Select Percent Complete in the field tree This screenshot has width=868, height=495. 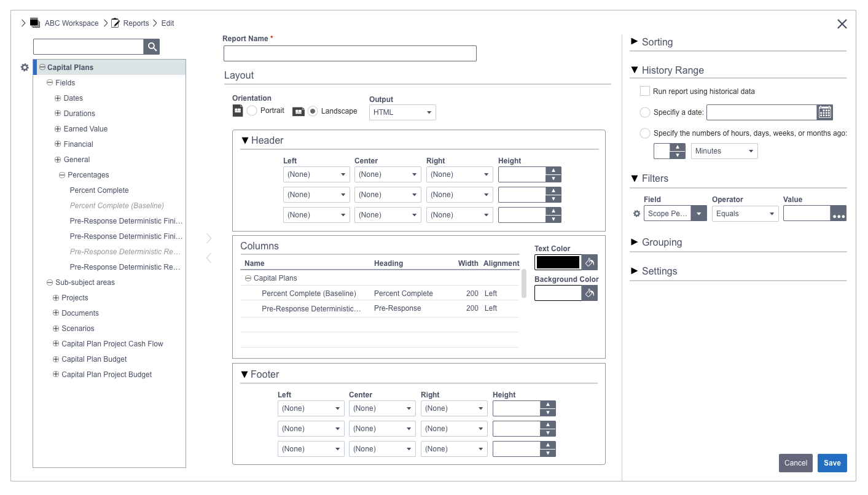coord(99,190)
